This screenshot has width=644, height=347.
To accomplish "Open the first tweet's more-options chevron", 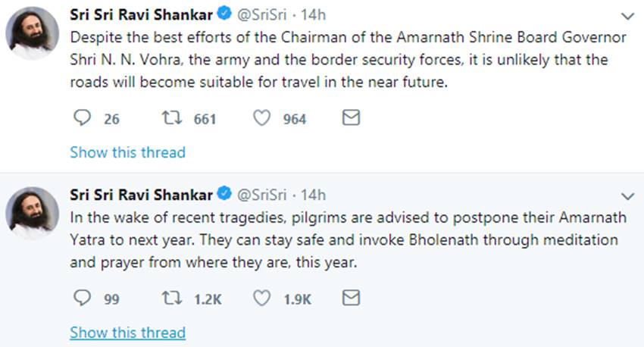I will click(627, 16).
